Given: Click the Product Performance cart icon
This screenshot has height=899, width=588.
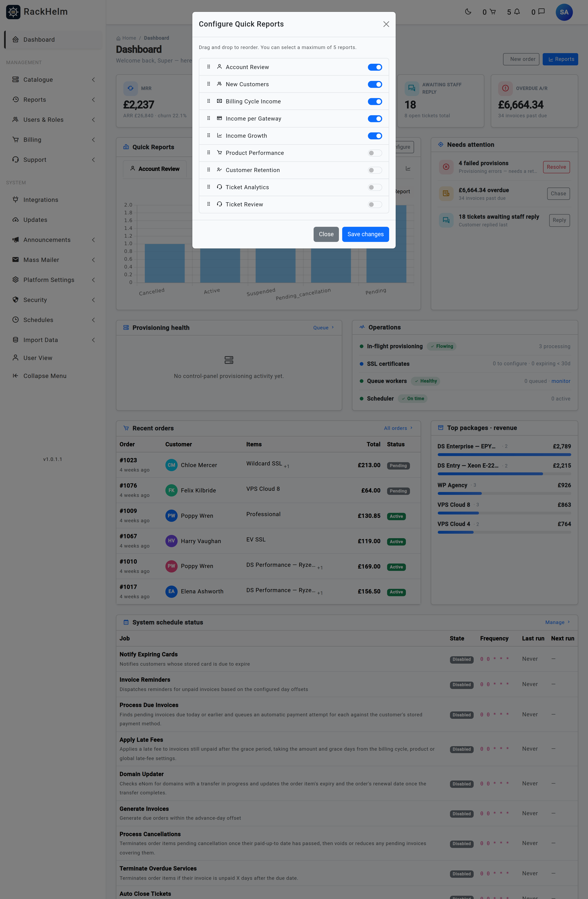Looking at the screenshot, I should (219, 153).
